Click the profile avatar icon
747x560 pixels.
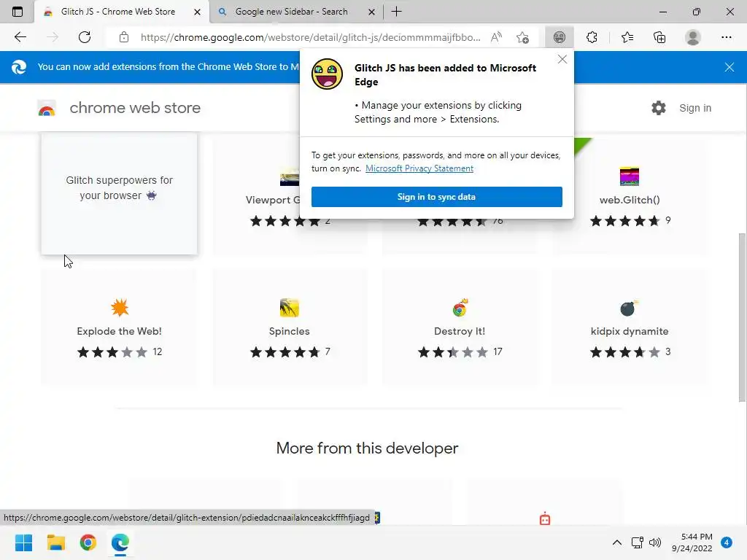point(693,37)
